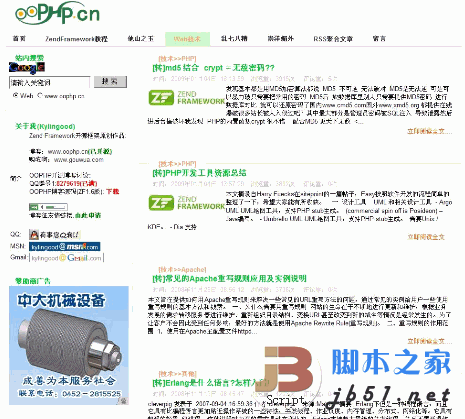Click the www.oophp.cn link in the sidebar profile
465x419 pixels.
[x=68, y=152]
